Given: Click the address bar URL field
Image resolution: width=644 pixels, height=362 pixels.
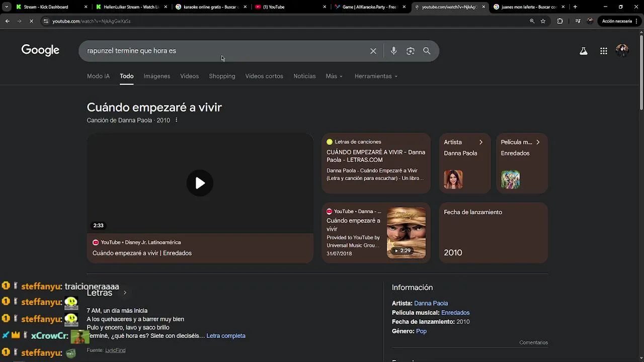Looking at the screenshot, I should (282, 21).
